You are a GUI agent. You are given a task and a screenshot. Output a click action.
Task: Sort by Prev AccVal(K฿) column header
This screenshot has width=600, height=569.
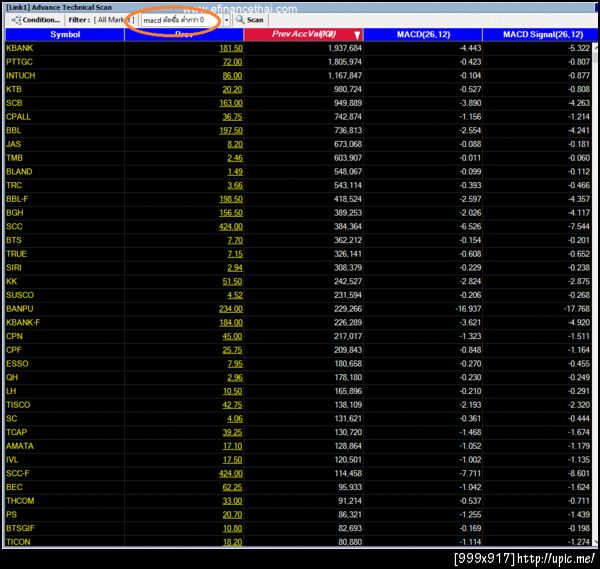click(303, 34)
